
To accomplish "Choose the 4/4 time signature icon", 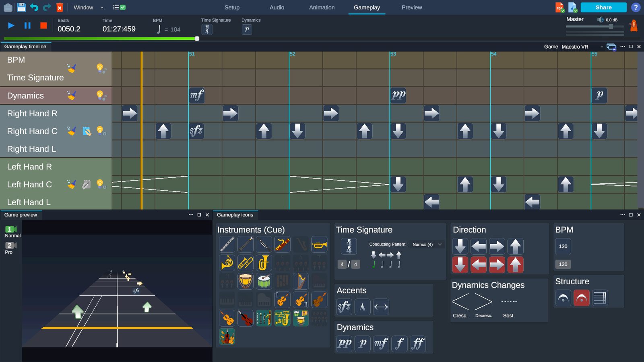I will (x=349, y=246).
